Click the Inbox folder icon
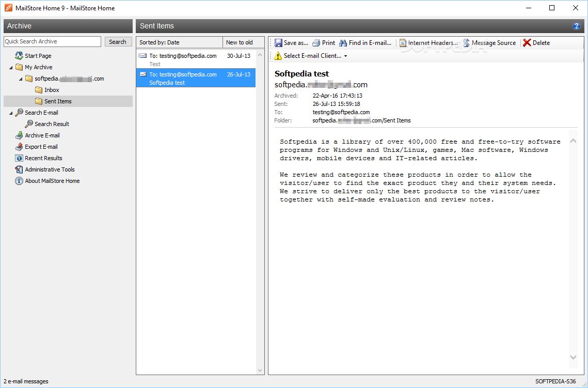Image resolution: width=588 pixels, height=388 pixels. pos(39,90)
